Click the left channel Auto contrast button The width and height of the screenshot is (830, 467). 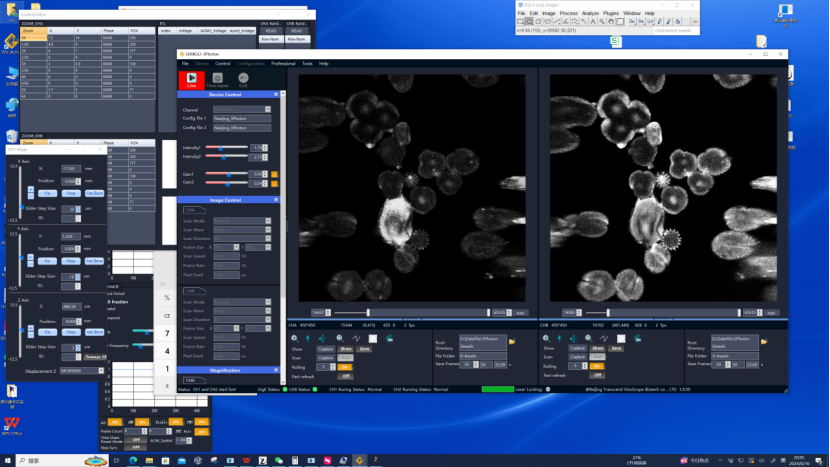coord(520,313)
